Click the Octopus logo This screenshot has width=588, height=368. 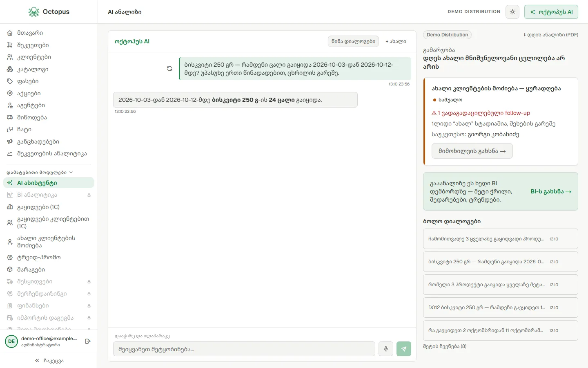point(49,12)
